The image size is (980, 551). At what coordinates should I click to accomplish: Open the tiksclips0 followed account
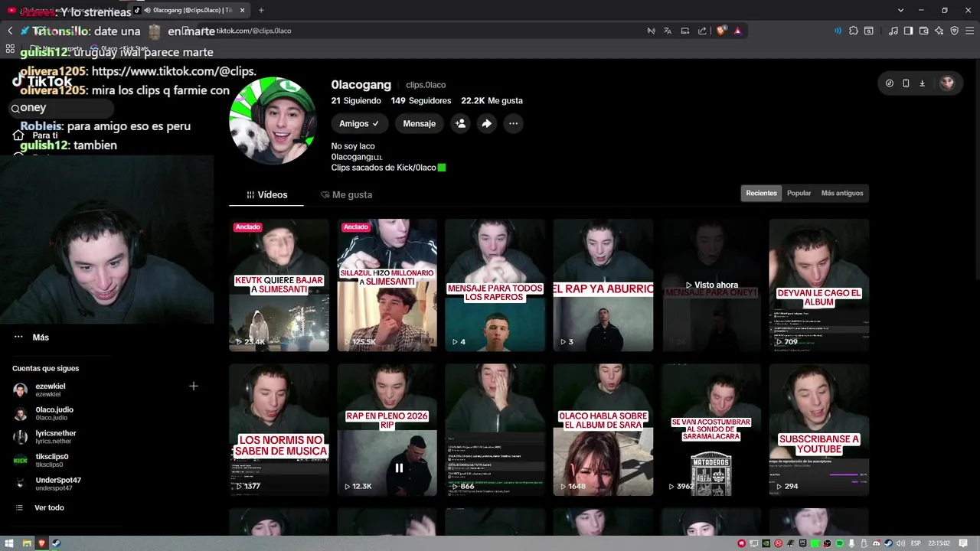(51, 460)
